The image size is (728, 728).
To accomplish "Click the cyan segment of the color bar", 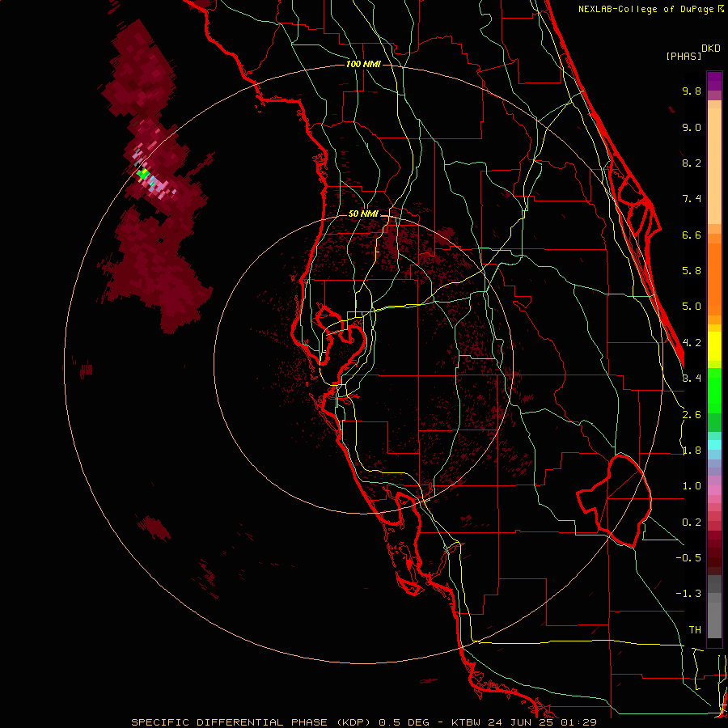I will (x=714, y=444).
